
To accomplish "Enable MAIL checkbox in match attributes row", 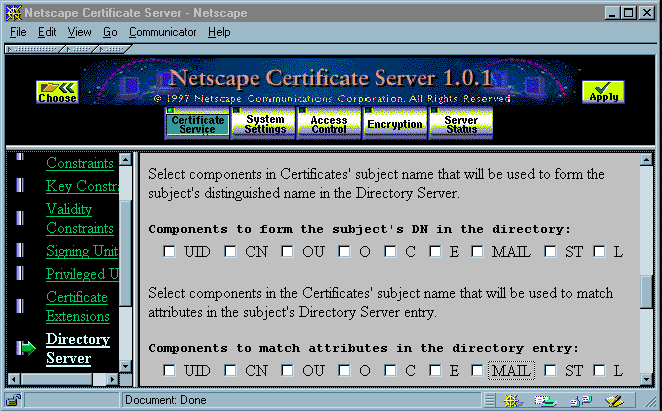I will [x=477, y=370].
